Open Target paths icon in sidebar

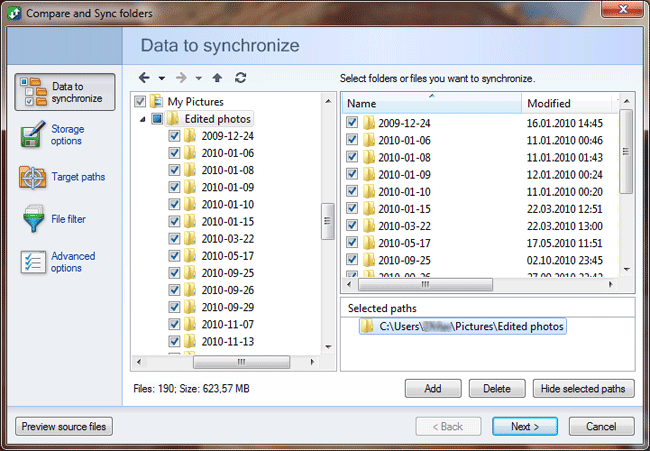[x=34, y=178]
